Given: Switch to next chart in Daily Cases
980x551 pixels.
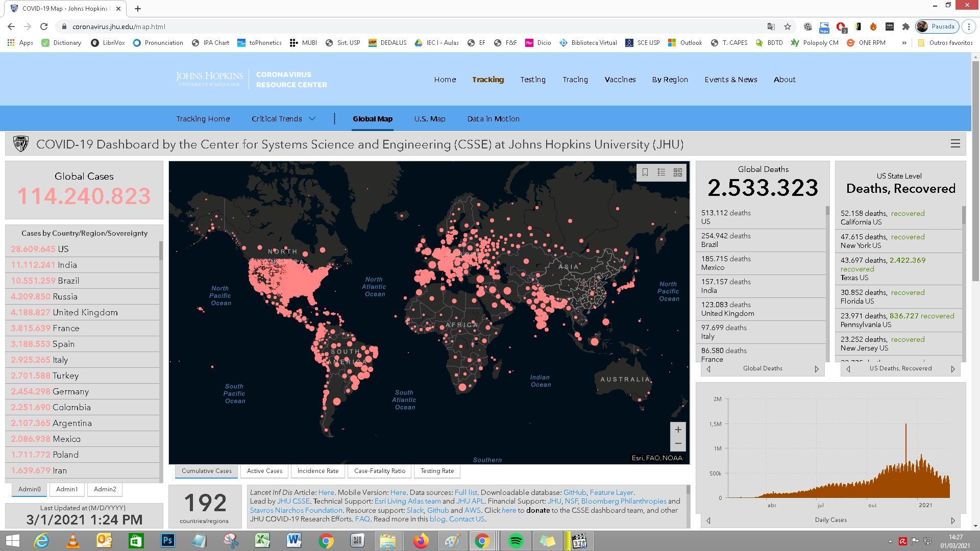Looking at the screenshot, I should coord(953,520).
